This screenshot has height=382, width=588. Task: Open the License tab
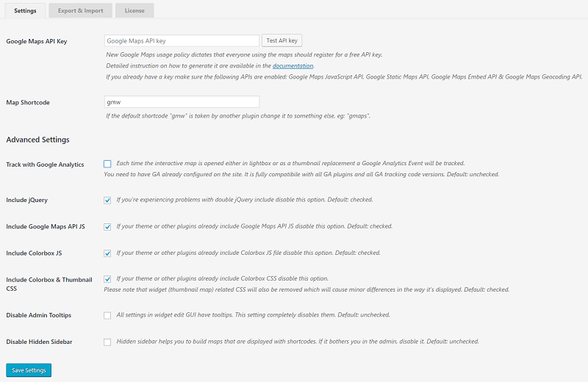point(135,10)
